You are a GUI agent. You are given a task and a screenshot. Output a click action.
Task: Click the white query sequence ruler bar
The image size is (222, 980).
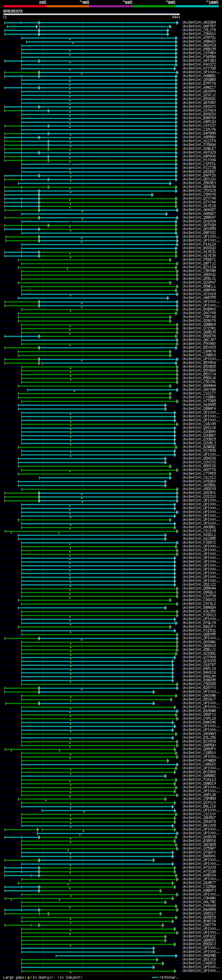point(92,15)
